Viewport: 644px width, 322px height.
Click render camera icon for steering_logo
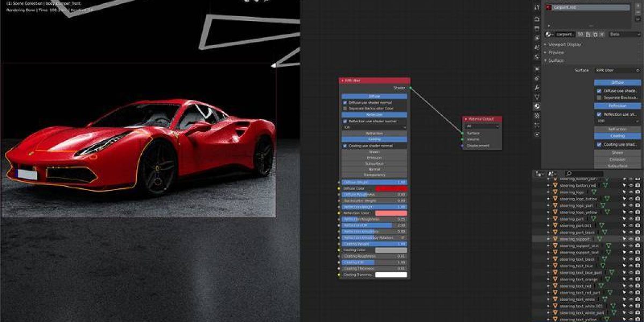click(638, 192)
